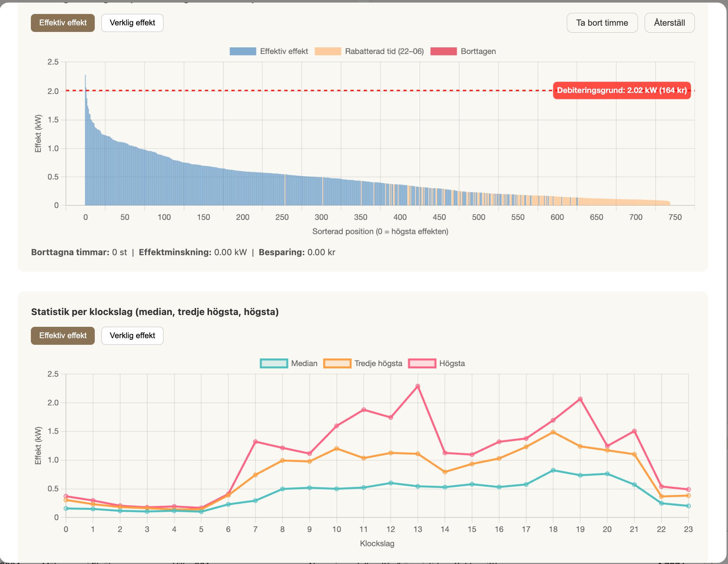Click the Högsta data point at hour 19
Image resolution: width=728 pixels, height=564 pixels.
pos(580,399)
